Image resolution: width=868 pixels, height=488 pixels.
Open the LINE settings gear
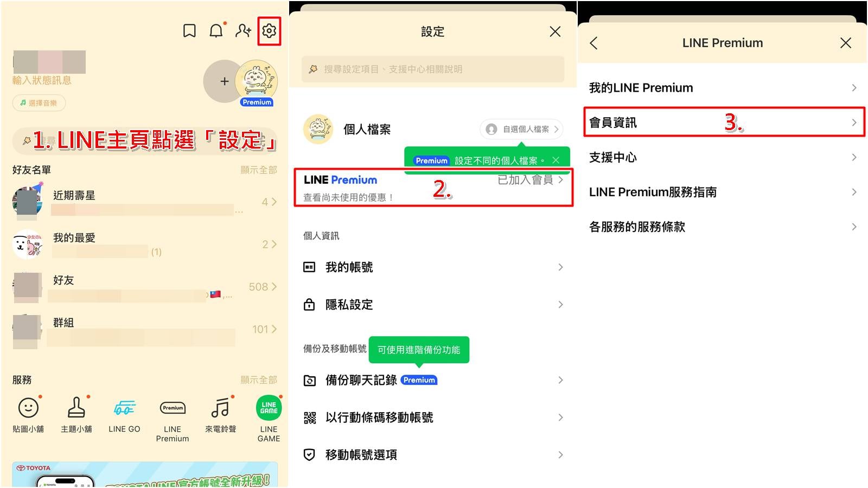click(269, 31)
